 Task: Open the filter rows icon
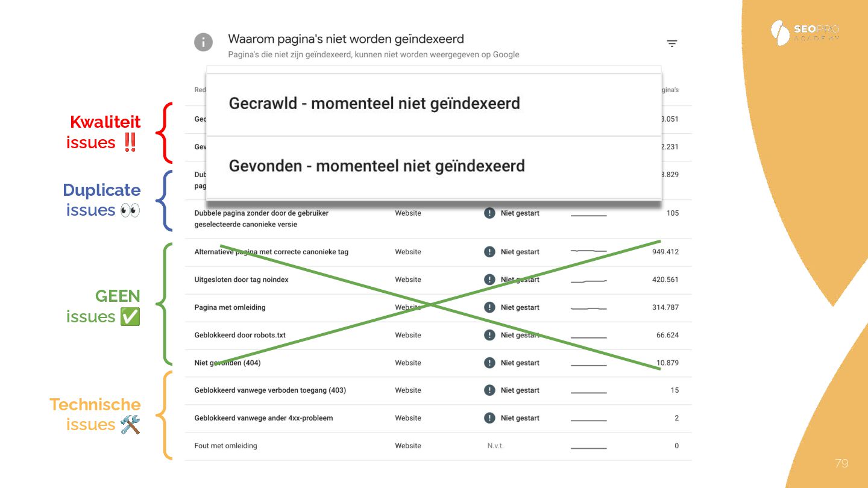pyautogui.click(x=672, y=43)
